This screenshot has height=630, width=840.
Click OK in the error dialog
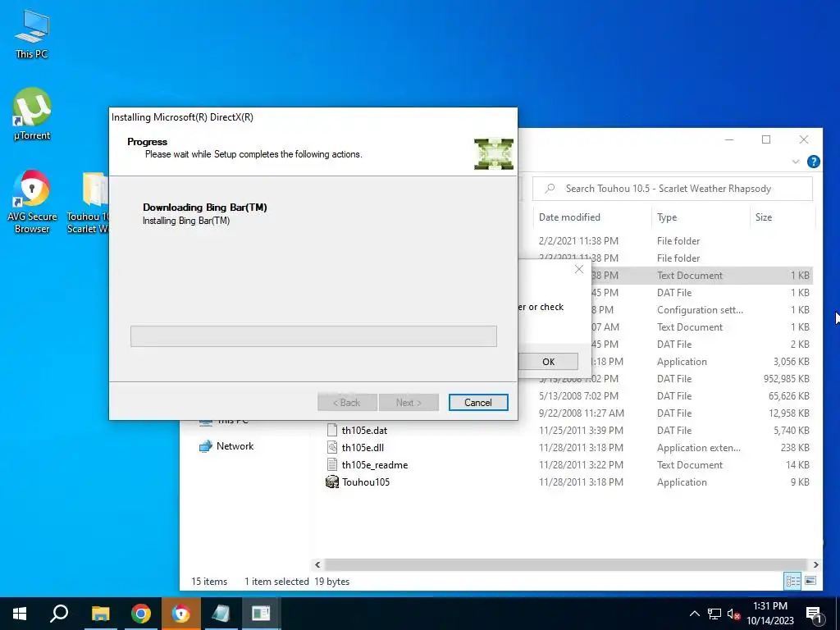[548, 362]
